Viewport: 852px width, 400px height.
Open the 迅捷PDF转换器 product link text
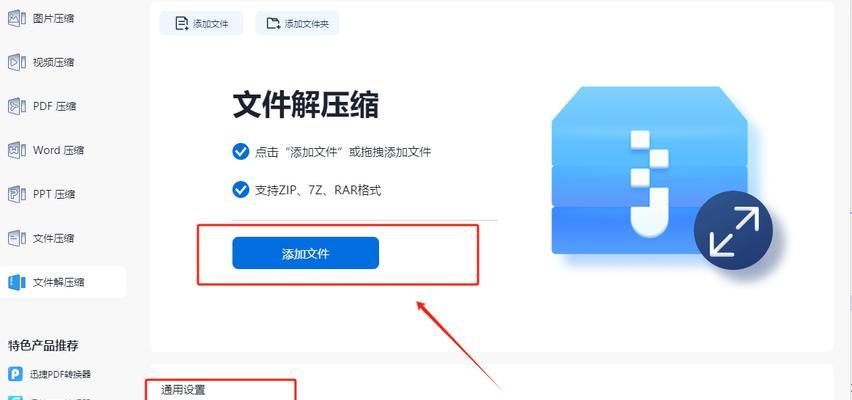(60, 374)
